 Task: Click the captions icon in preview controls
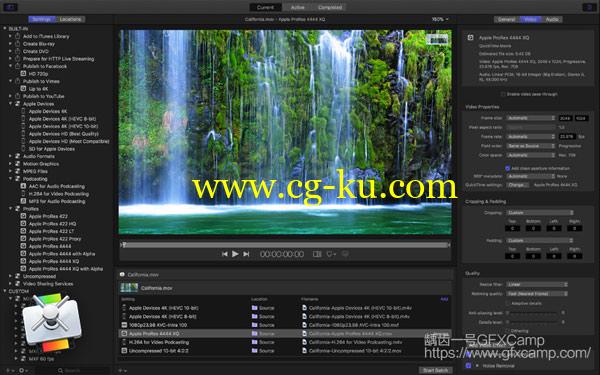[x=345, y=254]
